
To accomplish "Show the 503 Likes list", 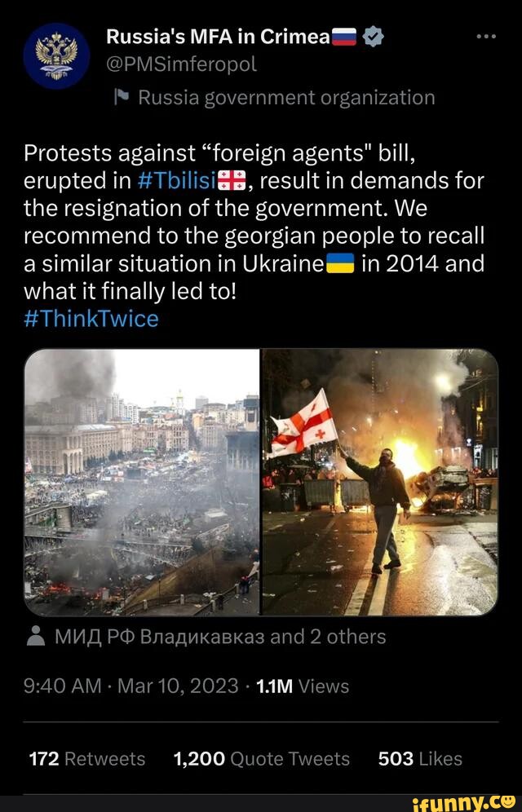I will (x=420, y=759).
